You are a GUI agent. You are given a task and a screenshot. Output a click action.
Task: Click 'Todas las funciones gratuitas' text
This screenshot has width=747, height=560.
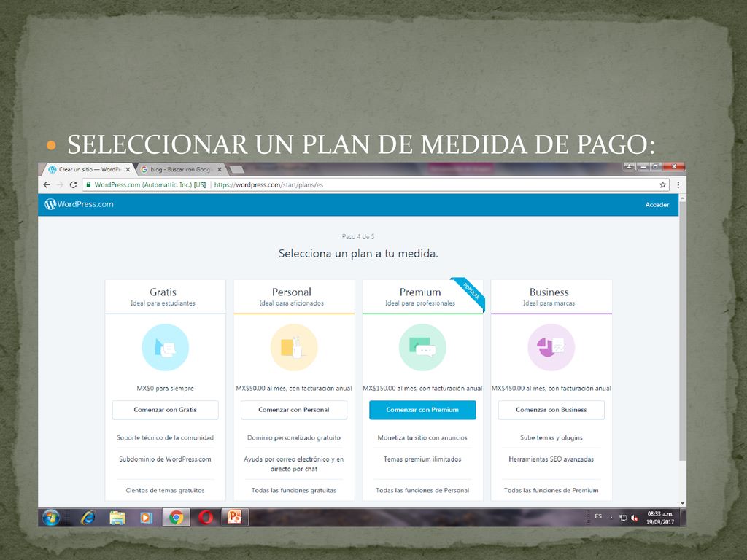click(294, 490)
